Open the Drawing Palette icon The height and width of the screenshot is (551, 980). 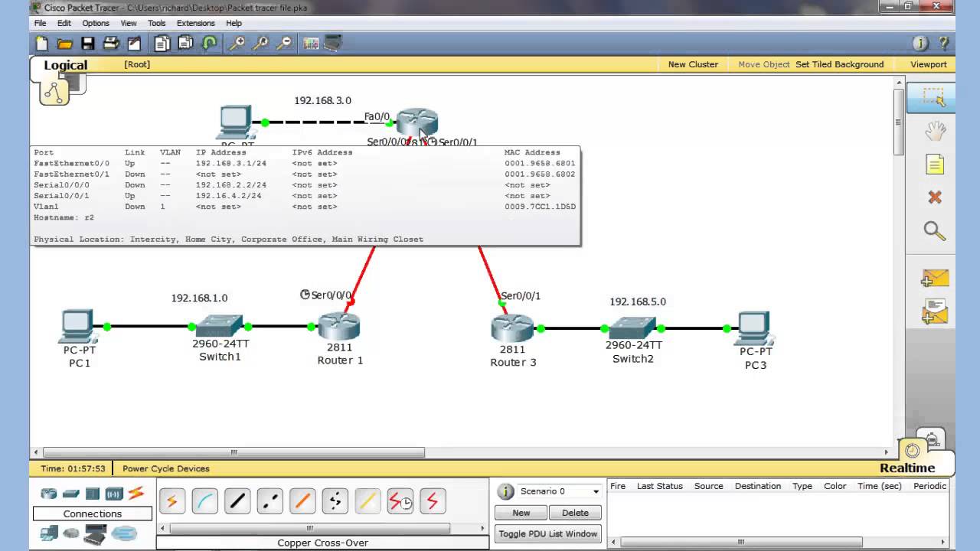tap(311, 44)
